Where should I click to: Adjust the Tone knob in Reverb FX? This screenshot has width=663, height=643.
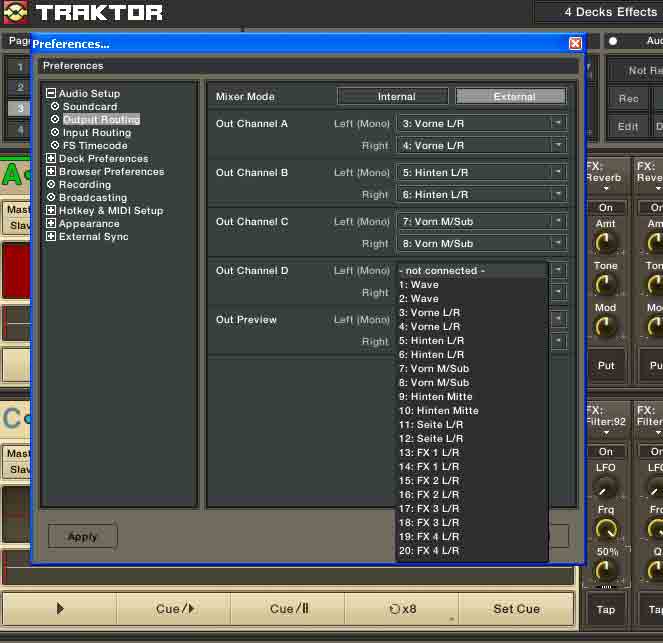pyautogui.click(x=605, y=284)
